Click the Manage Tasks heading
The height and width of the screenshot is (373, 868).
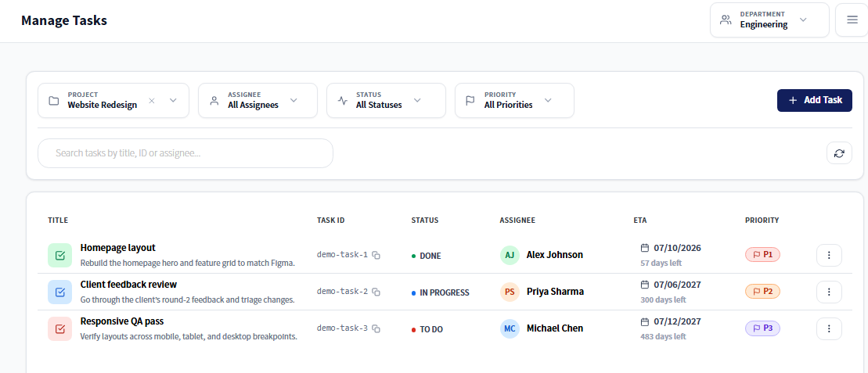(64, 20)
